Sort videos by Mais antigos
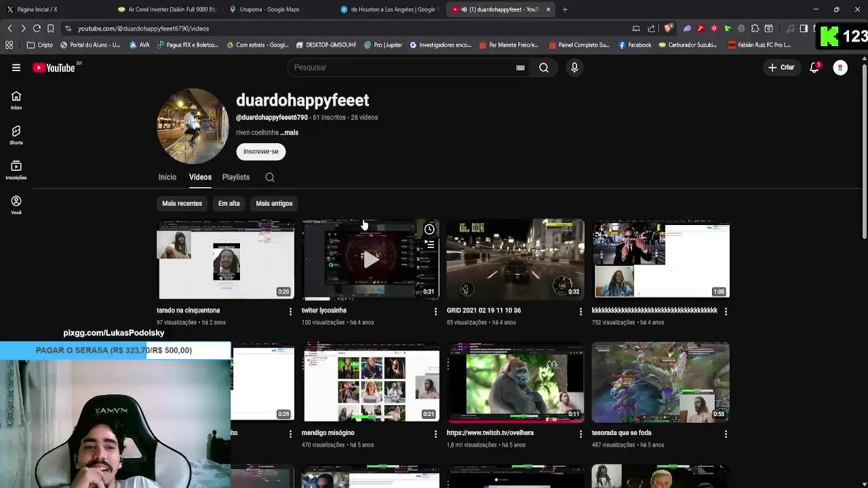868x488 pixels. (x=274, y=203)
